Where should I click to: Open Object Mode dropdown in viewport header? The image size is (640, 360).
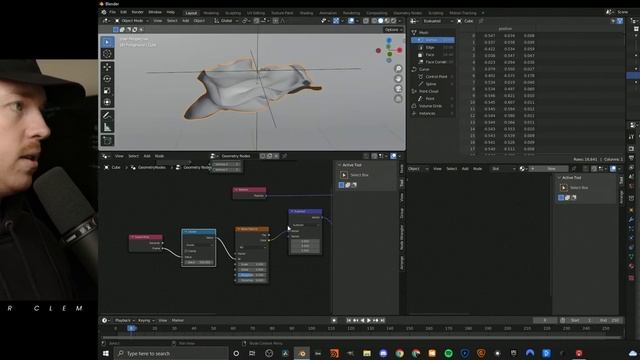tap(131, 21)
